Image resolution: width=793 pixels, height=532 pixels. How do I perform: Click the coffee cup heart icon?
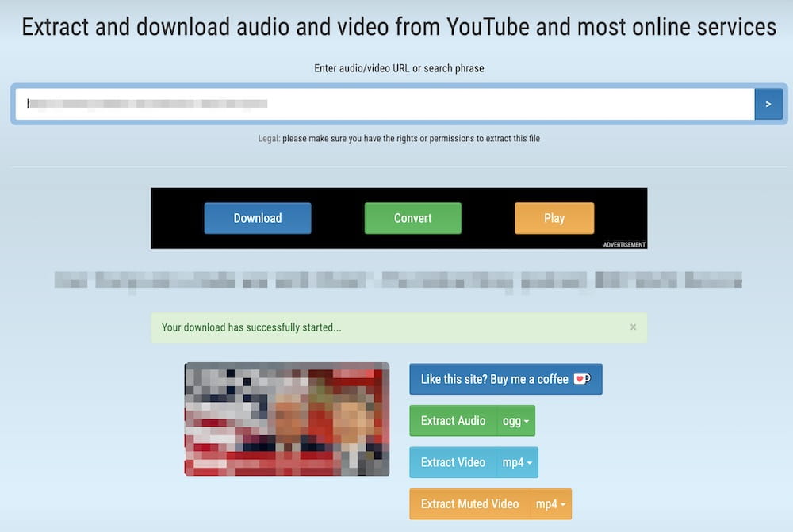click(582, 379)
